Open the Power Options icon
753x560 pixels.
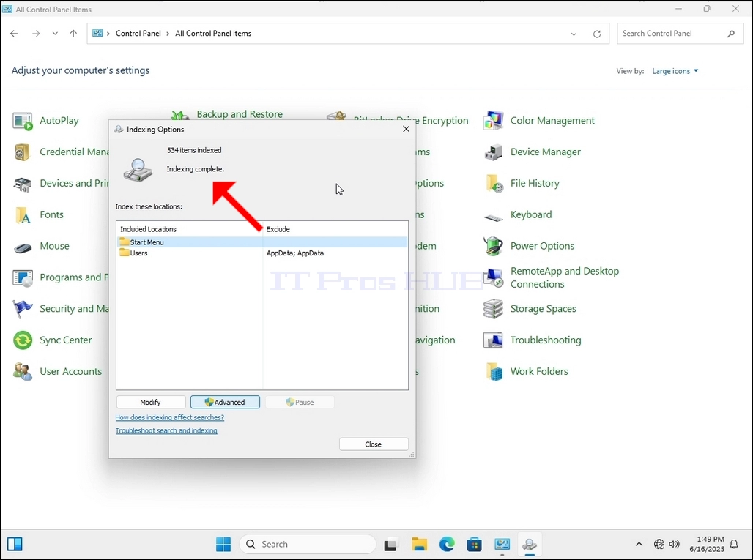pyautogui.click(x=493, y=246)
